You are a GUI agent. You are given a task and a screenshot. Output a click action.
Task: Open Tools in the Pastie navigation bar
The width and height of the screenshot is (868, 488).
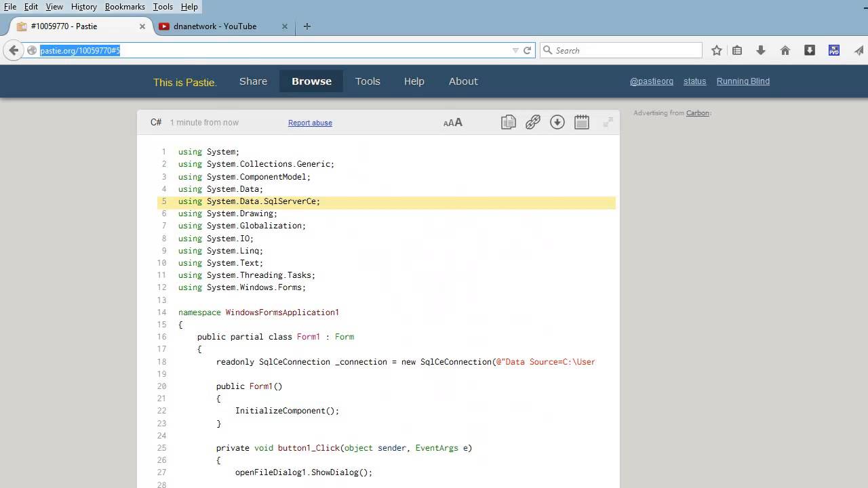[368, 81]
